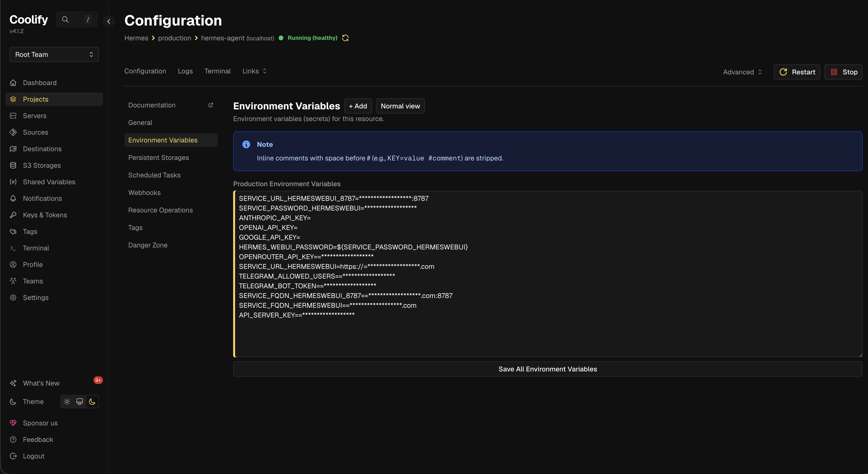Click the Projects layers icon
This screenshot has height=474, width=868.
13,99
